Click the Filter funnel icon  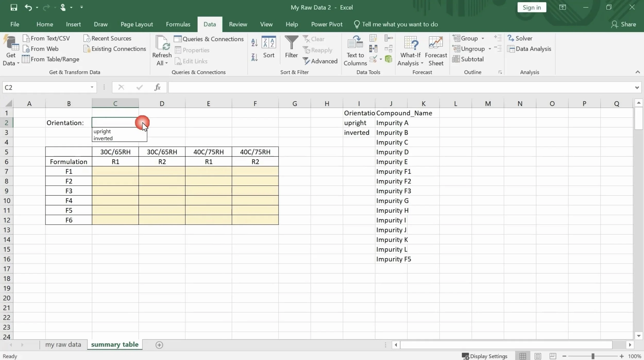tap(291, 43)
